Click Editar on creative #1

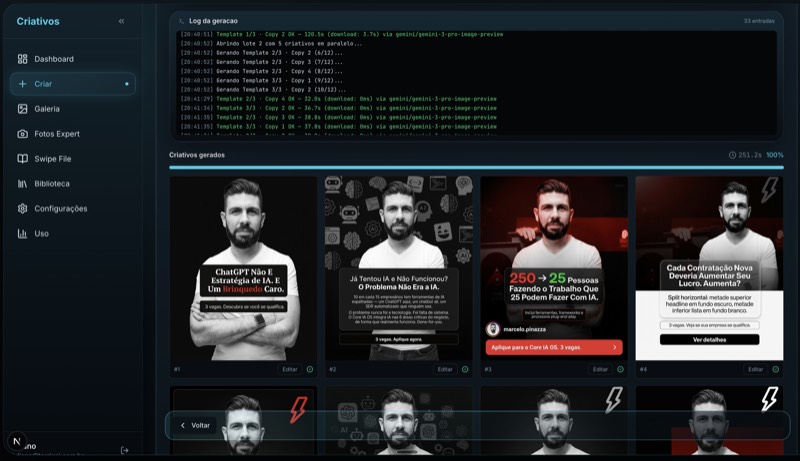click(x=290, y=369)
